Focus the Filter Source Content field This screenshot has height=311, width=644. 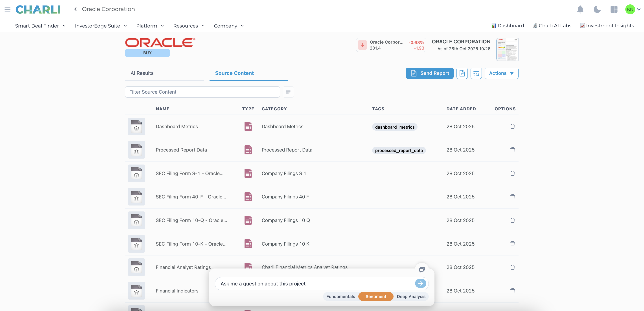coord(202,92)
